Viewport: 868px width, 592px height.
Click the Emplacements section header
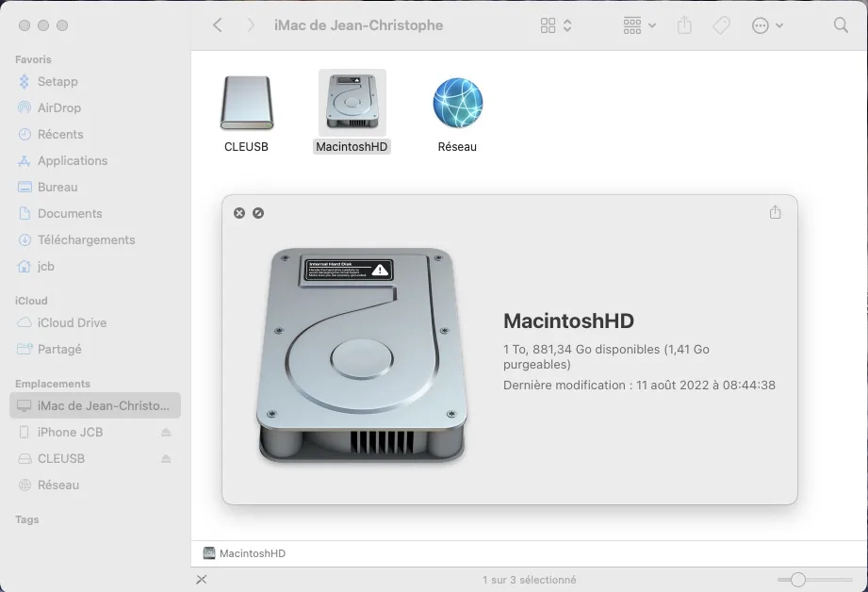[x=53, y=384]
